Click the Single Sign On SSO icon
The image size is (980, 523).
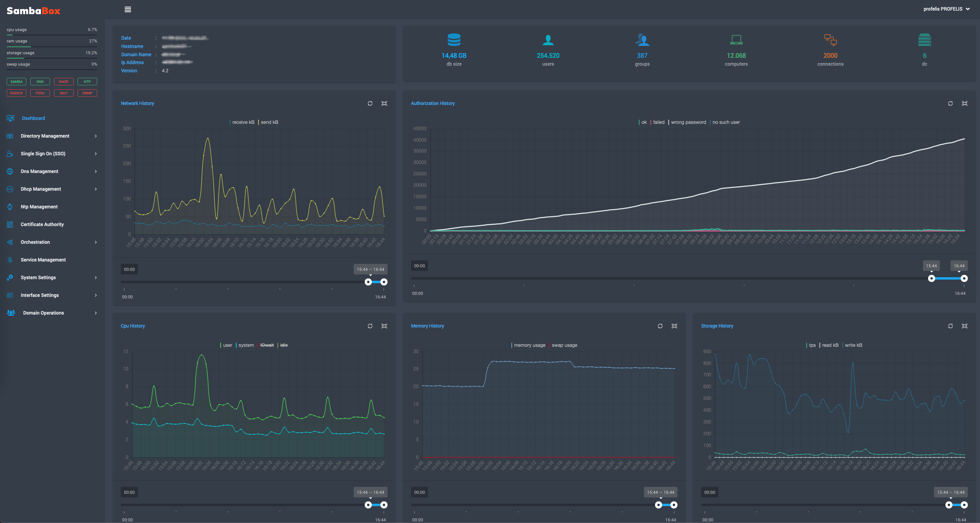click(10, 154)
